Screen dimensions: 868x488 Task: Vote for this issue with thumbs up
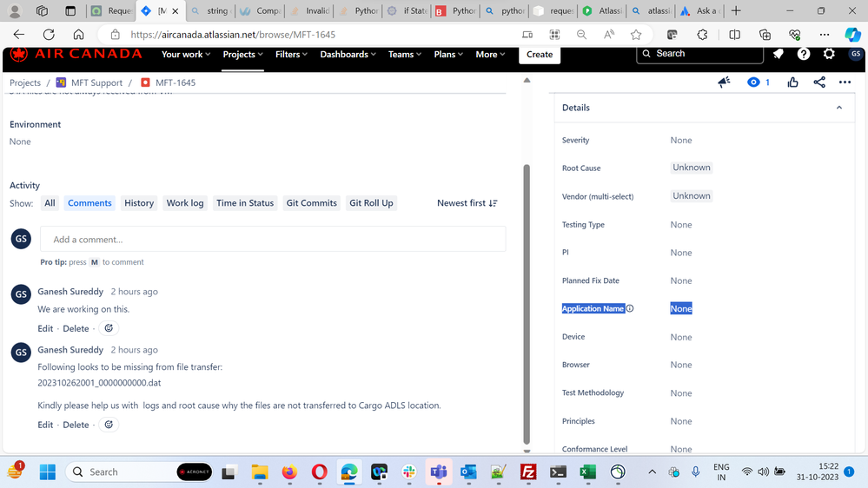pyautogui.click(x=792, y=82)
